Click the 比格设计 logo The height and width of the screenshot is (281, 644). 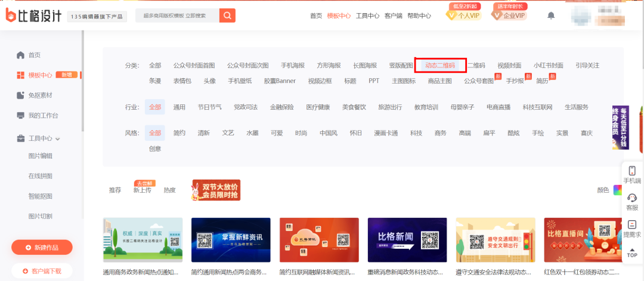pos(33,16)
